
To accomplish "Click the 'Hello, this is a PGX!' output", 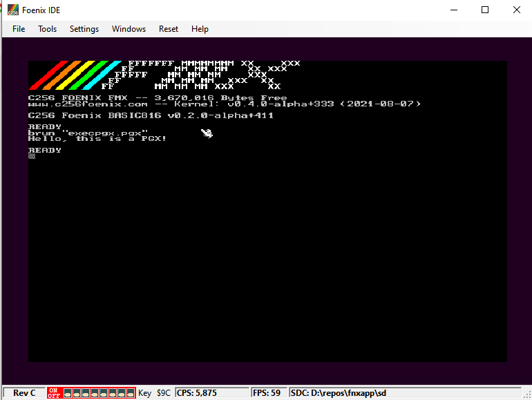I will pos(97,138).
